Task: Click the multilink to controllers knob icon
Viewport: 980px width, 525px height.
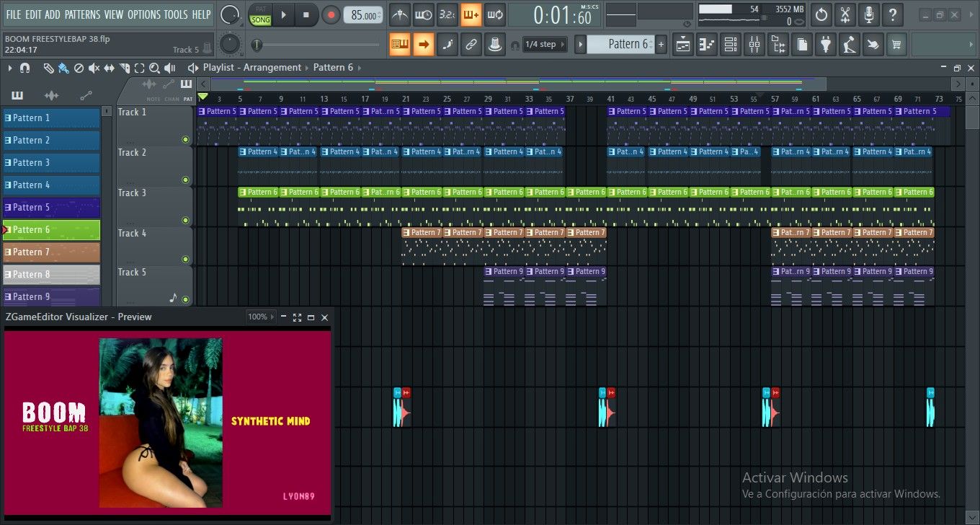Action: tap(494, 44)
